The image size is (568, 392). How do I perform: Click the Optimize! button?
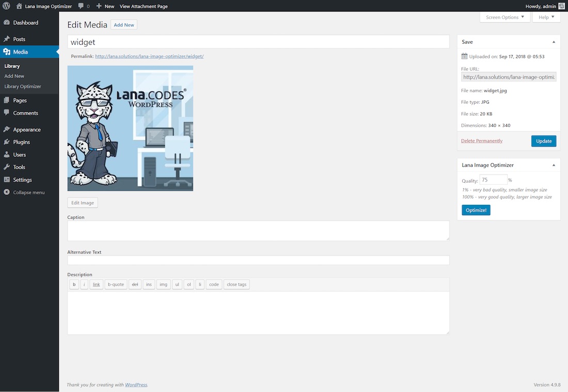pyautogui.click(x=476, y=210)
